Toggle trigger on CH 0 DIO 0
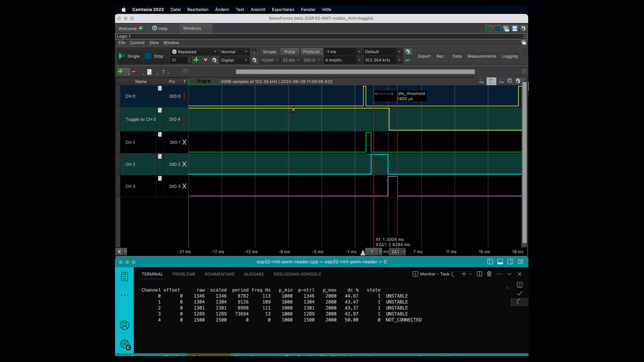 [x=184, y=96]
